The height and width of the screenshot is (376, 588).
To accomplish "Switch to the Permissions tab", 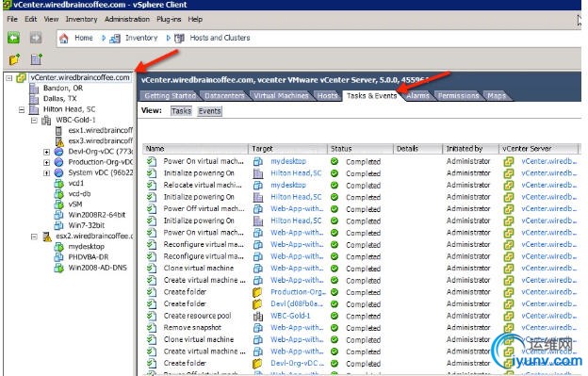I will pos(458,96).
